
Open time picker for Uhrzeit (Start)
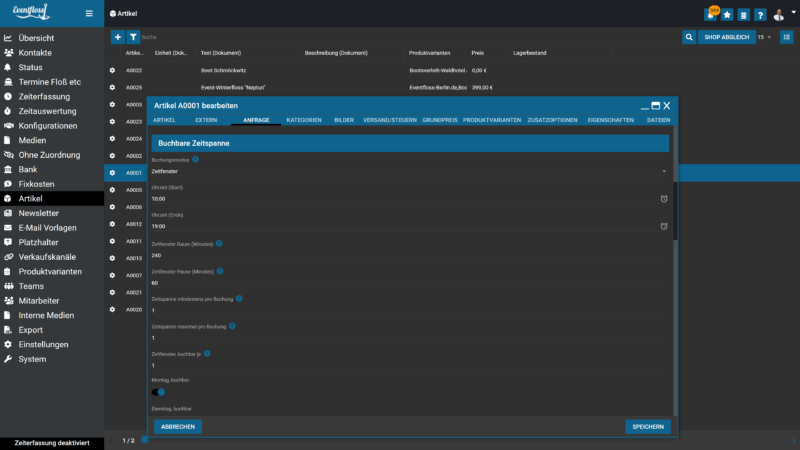(664, 198)
